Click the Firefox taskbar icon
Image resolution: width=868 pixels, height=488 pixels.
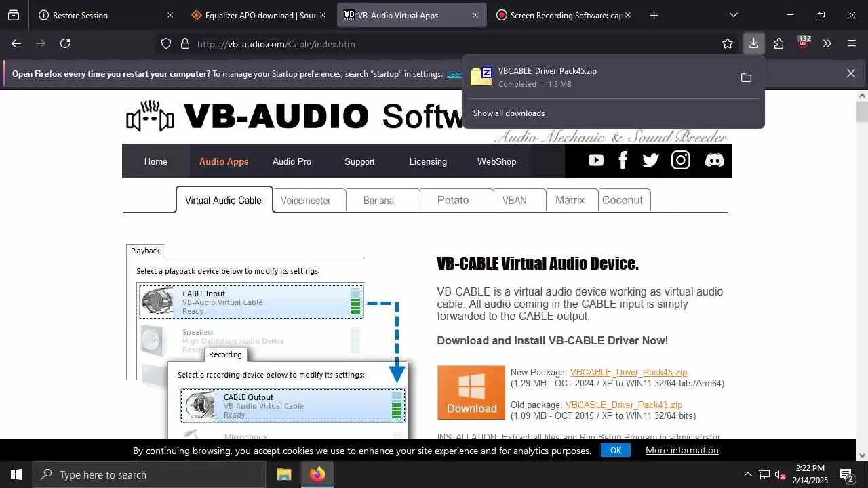pos(317,474)
